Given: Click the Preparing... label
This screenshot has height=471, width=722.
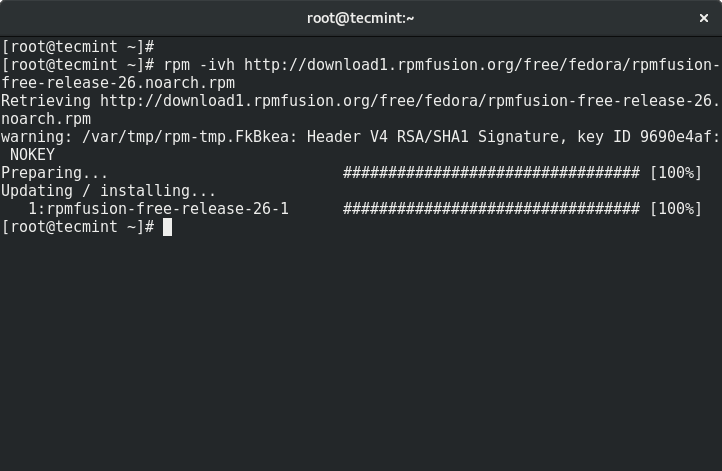Looking at the screenshot, I should point(54,173).
